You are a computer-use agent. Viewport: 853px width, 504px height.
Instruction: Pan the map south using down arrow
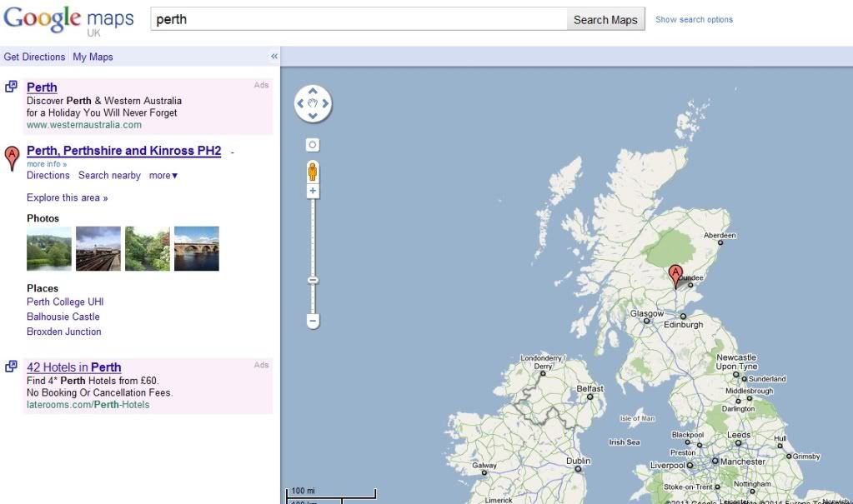313,115
